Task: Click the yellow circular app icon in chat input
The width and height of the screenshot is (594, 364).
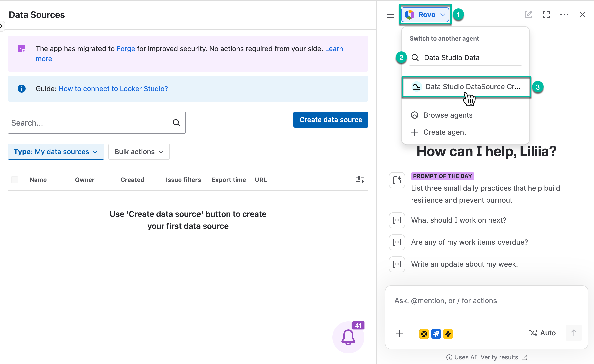Action: (x=424, y=334)
